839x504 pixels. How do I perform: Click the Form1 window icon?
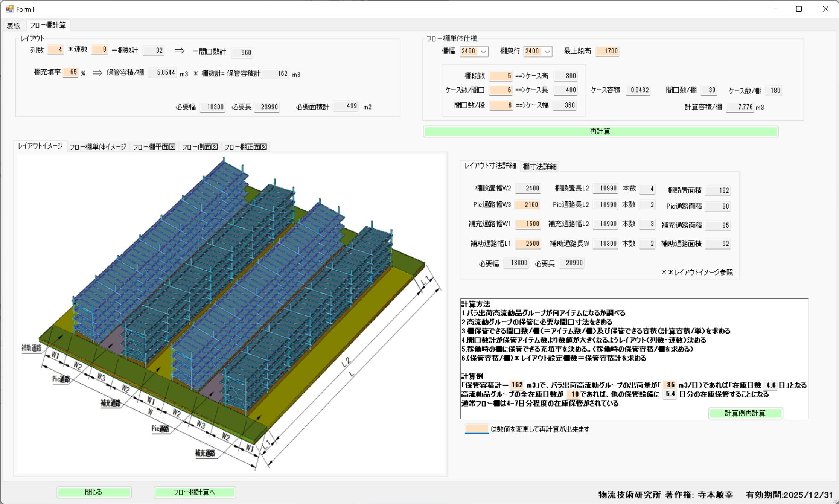click(9, 9)
